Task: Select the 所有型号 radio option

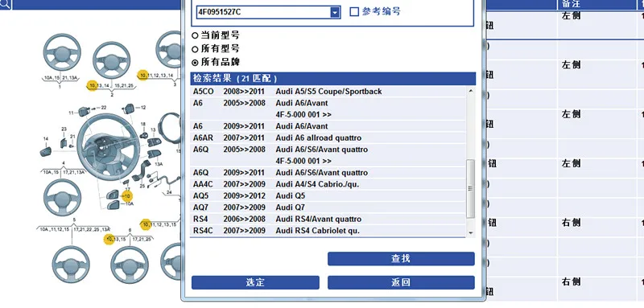Action: (x=195, y=49)
